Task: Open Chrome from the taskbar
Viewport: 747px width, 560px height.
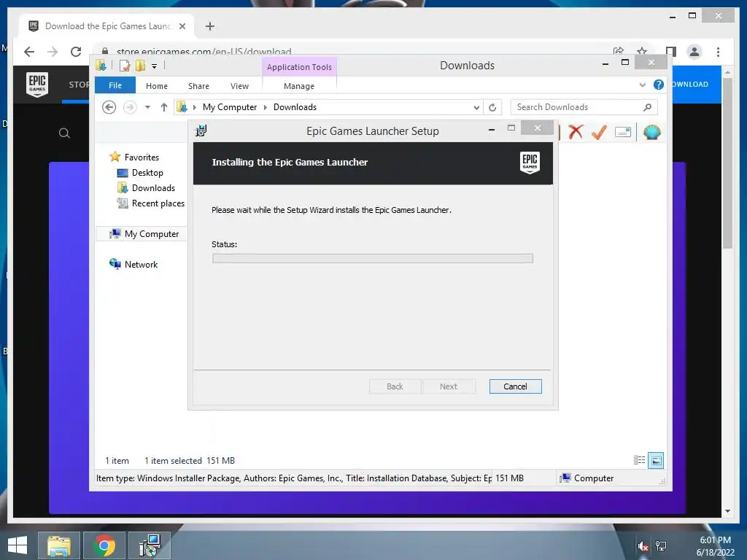Action: tap(104, 545)
